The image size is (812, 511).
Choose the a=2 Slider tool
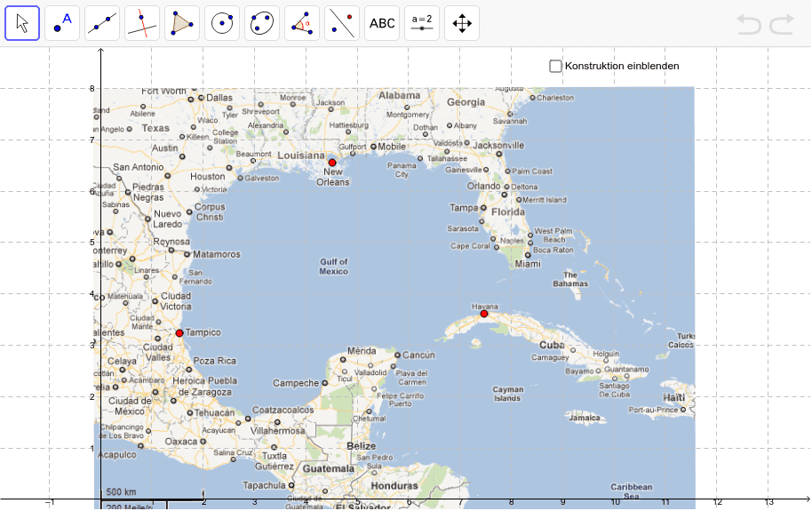[x=422, y=23]
